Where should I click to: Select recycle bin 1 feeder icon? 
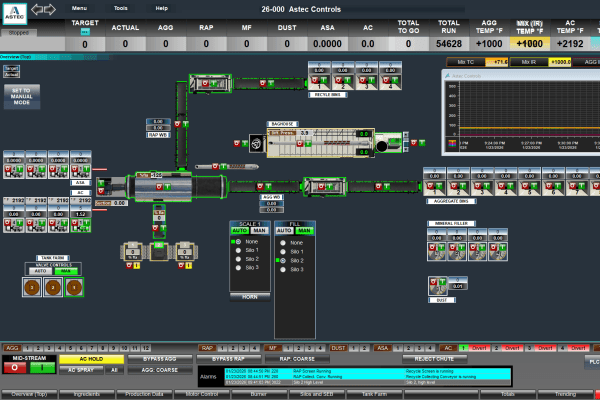(319, 82)
